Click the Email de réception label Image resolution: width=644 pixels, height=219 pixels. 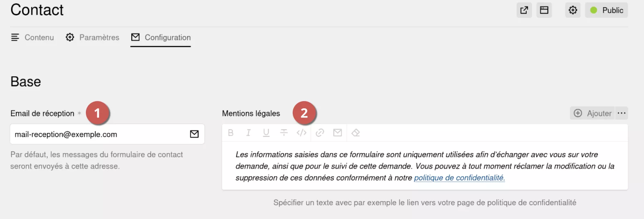pos(42,113)
